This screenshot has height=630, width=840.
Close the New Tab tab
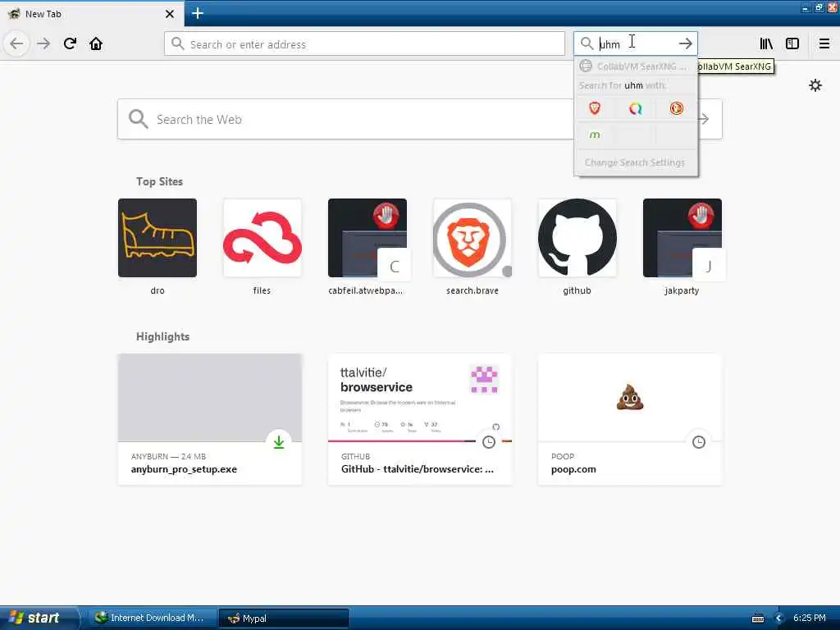(170, 14)
